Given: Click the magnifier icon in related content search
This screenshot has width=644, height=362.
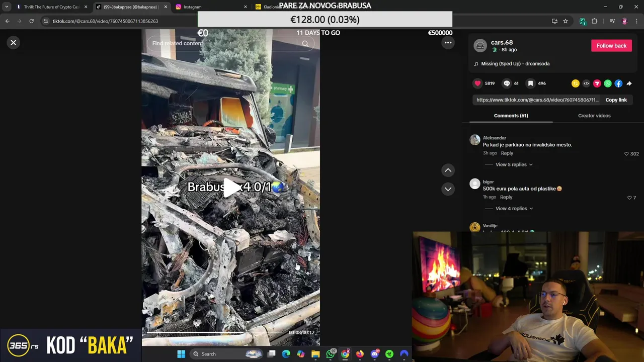Looking at the screenshot, I should click(x=305, y=44).
